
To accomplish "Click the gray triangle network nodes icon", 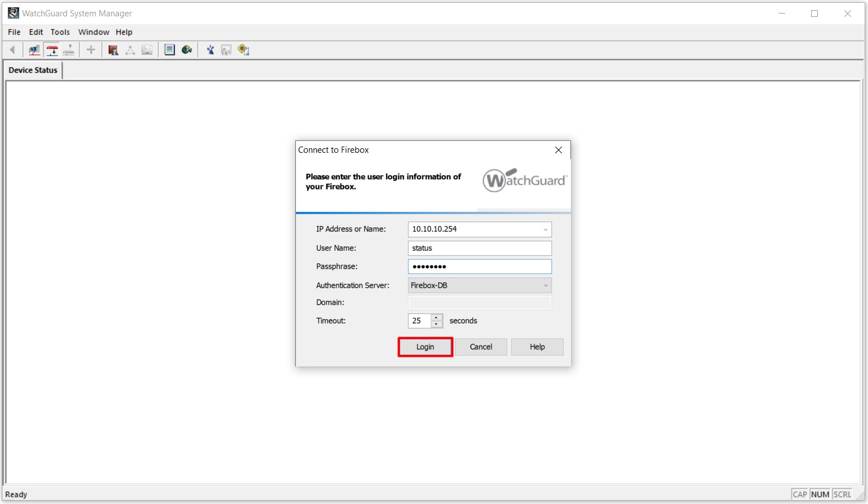I will pyautogui.click(x=130, y=50).
